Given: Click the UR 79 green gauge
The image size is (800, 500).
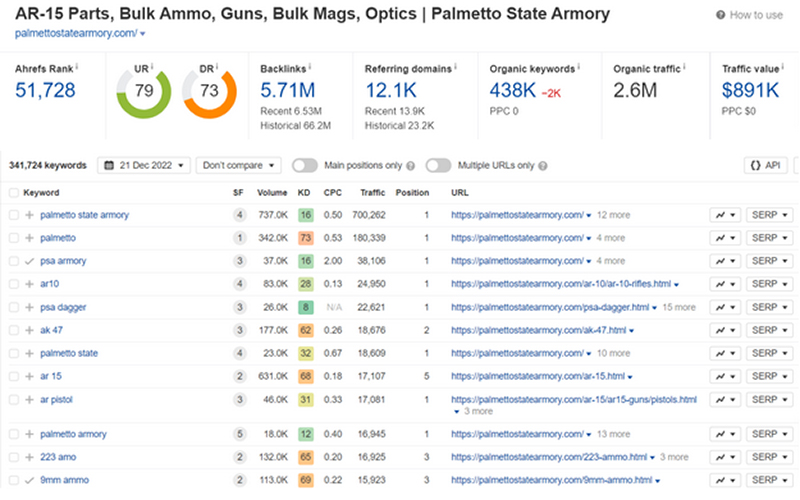Looking at the screenshot, I should coord(144,92).
